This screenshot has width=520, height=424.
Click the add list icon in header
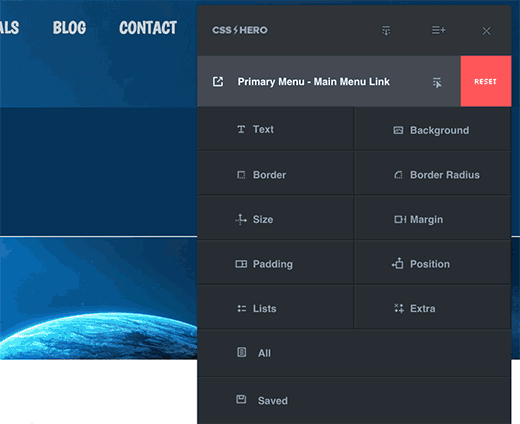click(438, 30)
